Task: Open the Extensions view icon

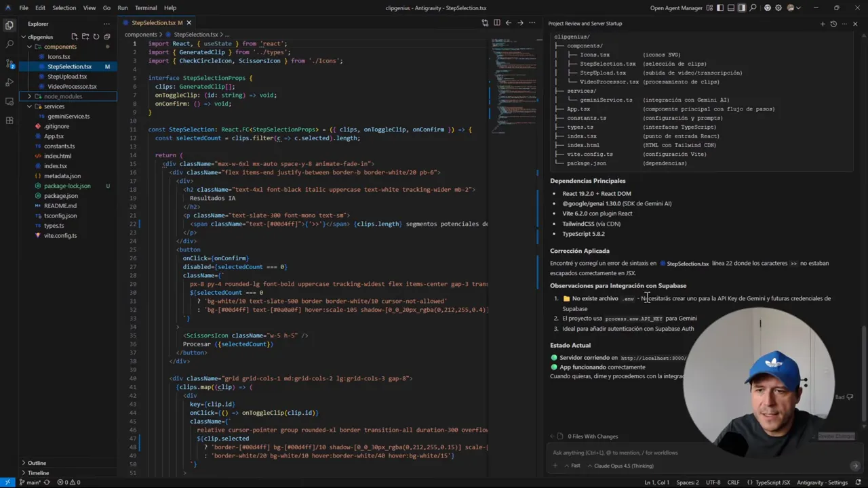Action: [x=9, y=120]
